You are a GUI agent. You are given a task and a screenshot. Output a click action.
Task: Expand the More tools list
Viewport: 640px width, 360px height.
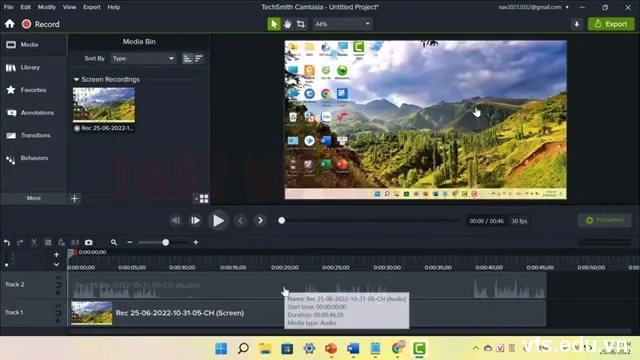tap(33, 198)
